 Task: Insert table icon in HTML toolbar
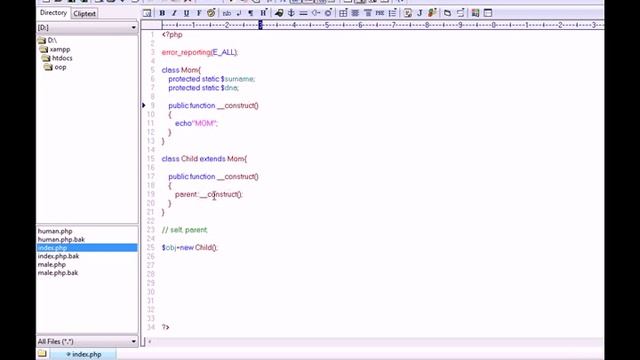tap(343, 13)
